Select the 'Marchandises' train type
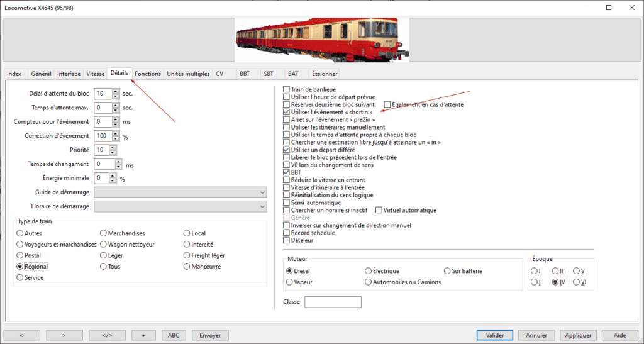The width and height of the screenshot is (644, 344). click(x=104, y=233)
